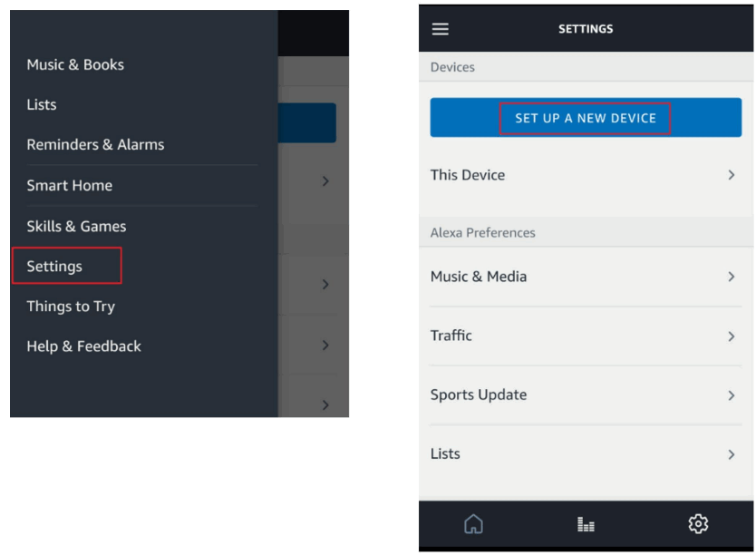Expand the Lists row under Alexa Preferences
Viewport: 756px width, 555px height.
(x=586, y=453)
